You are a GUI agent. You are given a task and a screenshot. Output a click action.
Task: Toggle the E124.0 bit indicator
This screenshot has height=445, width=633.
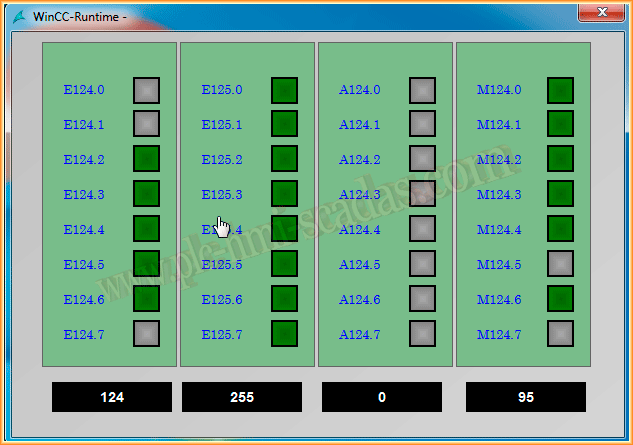(x=147, y=90)
